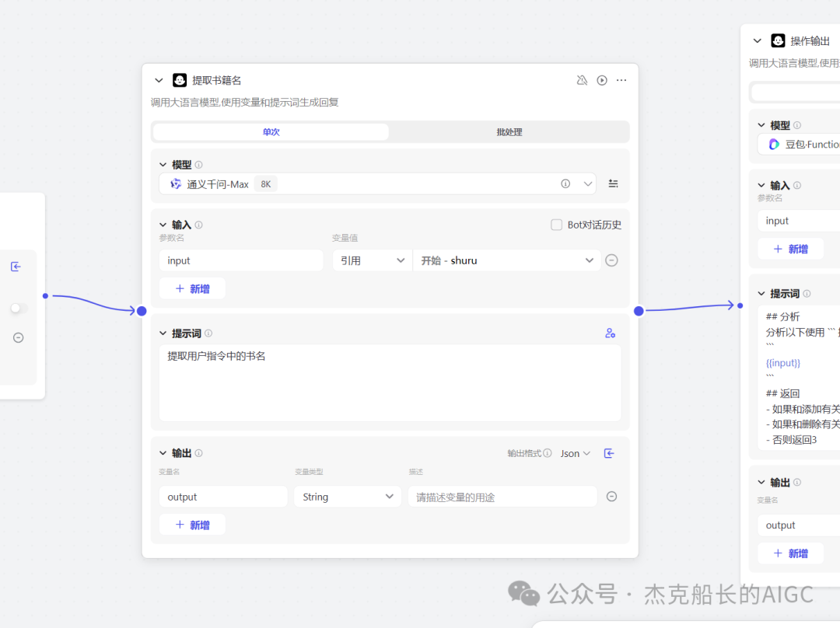Open the String variable type dropdown
The height and width of the screenshot is (628, 840).
click(347, 497)
